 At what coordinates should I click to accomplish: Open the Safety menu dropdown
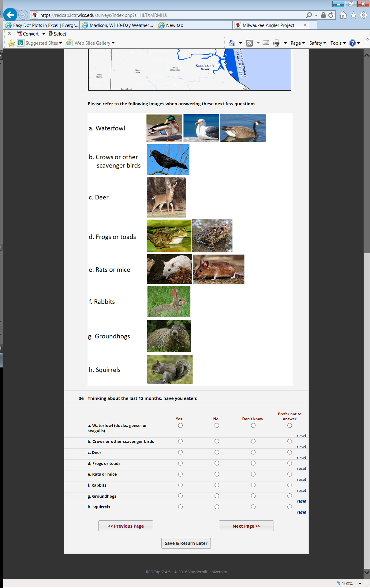coord(318,43)
